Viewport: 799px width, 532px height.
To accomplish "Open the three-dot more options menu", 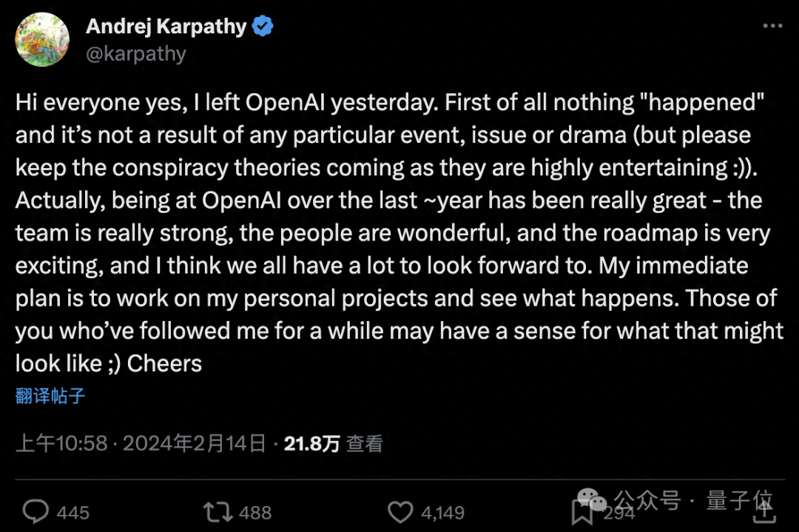I will (x=772, y=27).
